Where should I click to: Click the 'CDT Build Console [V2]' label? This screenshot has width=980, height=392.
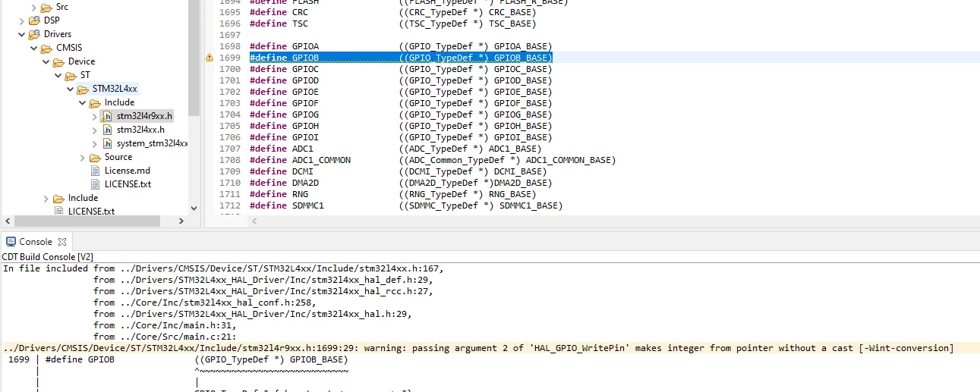(48, 256)
